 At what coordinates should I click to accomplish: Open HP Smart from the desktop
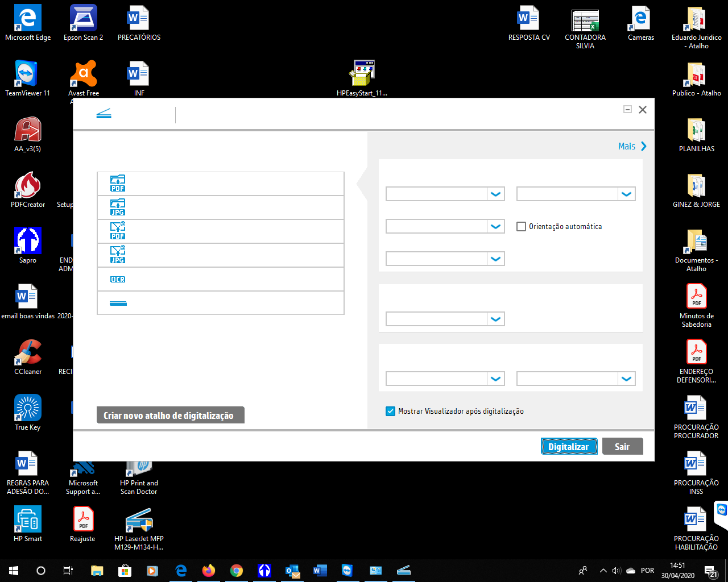coord(27,518)
